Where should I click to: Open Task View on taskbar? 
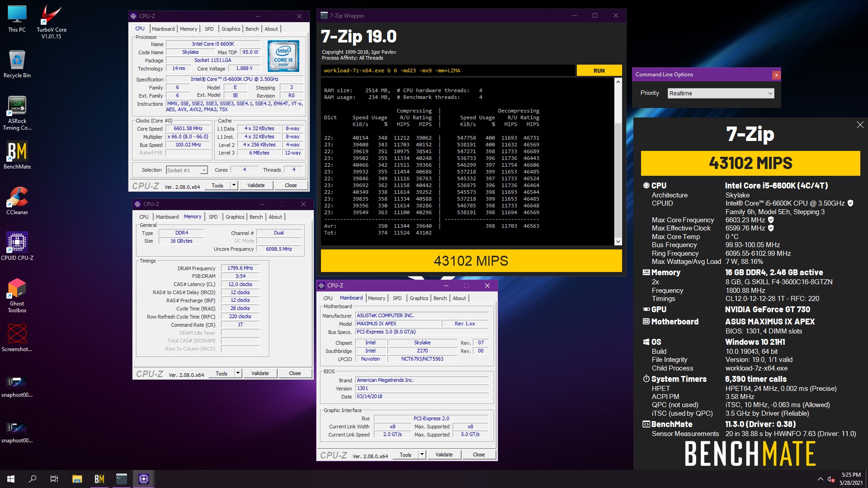tap(54, 479)
